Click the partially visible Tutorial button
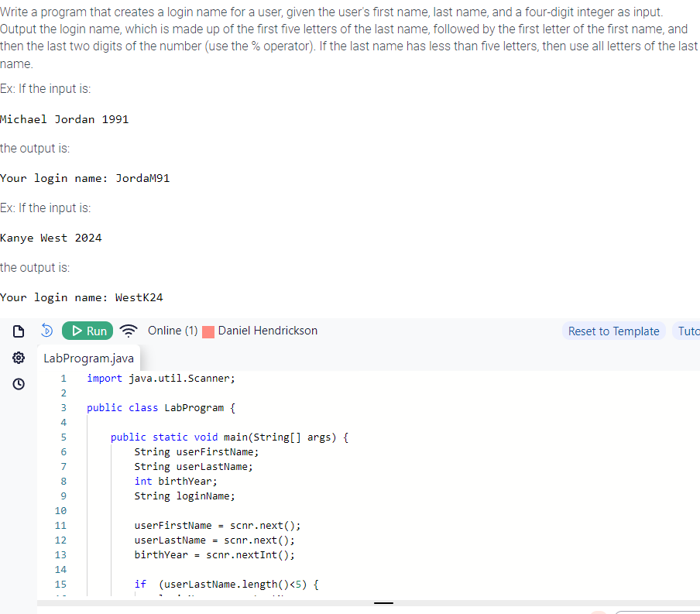Screen dimensions: 700x614 (x=688, y=331)
